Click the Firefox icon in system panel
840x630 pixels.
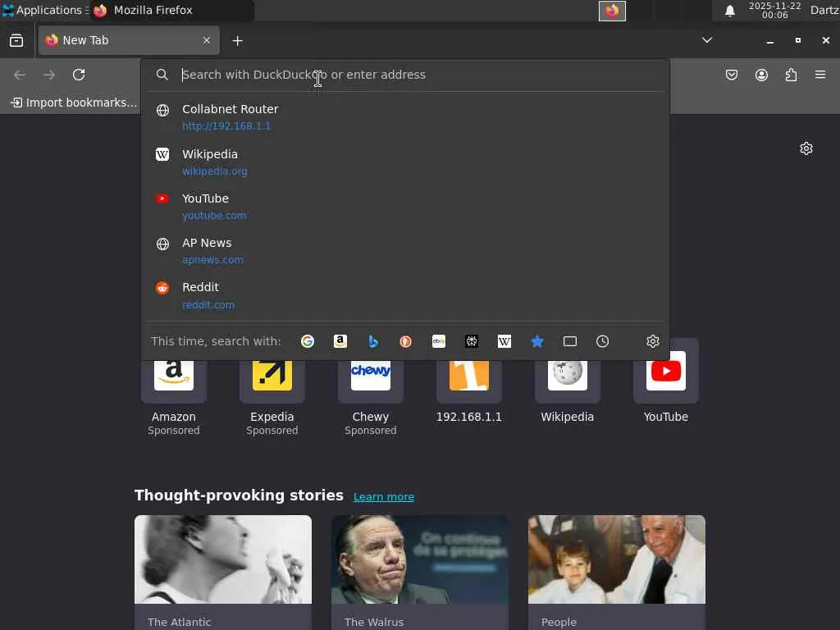tap(612, 11)
